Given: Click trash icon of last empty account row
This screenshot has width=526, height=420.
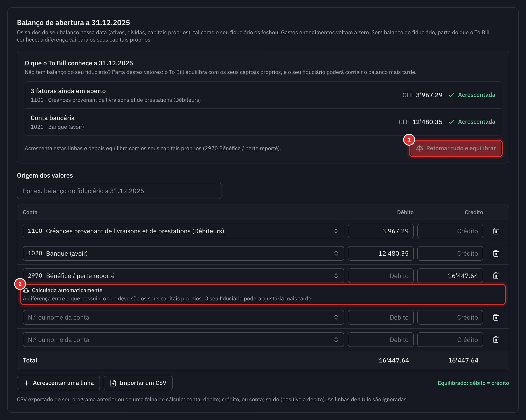Looking at the screenshot, I should click(x=495, y=340).
